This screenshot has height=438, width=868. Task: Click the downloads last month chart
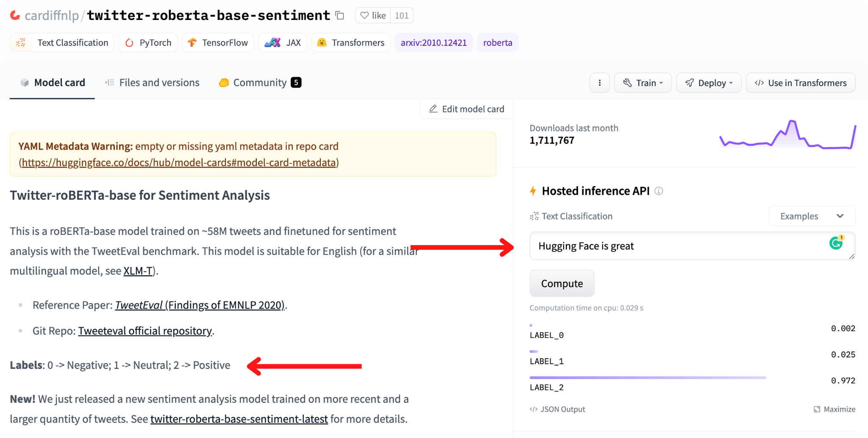[787, 134]
